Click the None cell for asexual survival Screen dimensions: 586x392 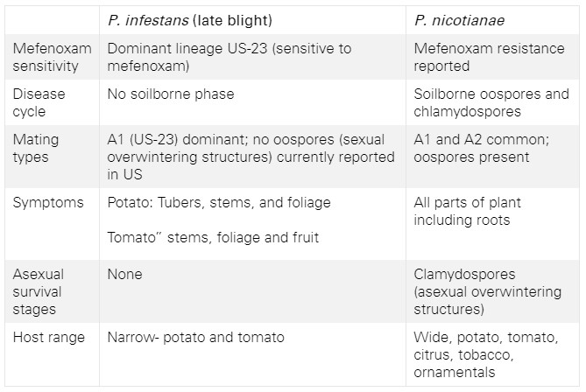(x=124, y=275)
